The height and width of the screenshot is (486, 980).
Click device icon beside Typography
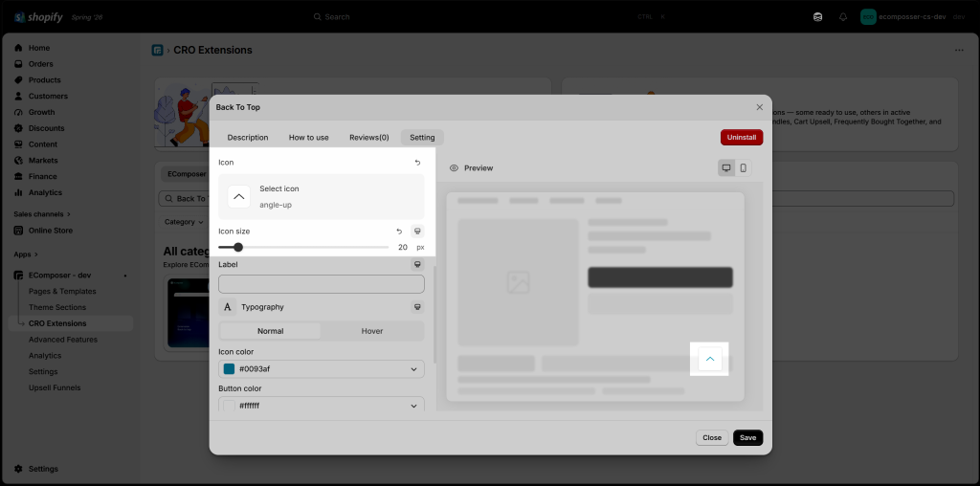click(x=417, y=307)
